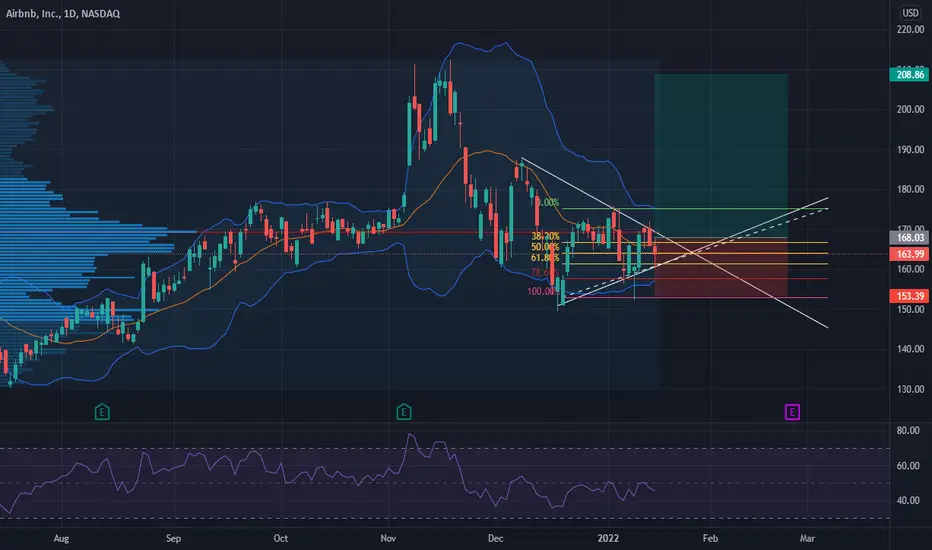The image size is (932, 550).
Task: Click the 140.00 price axis label
Action: tap(910, 349)
